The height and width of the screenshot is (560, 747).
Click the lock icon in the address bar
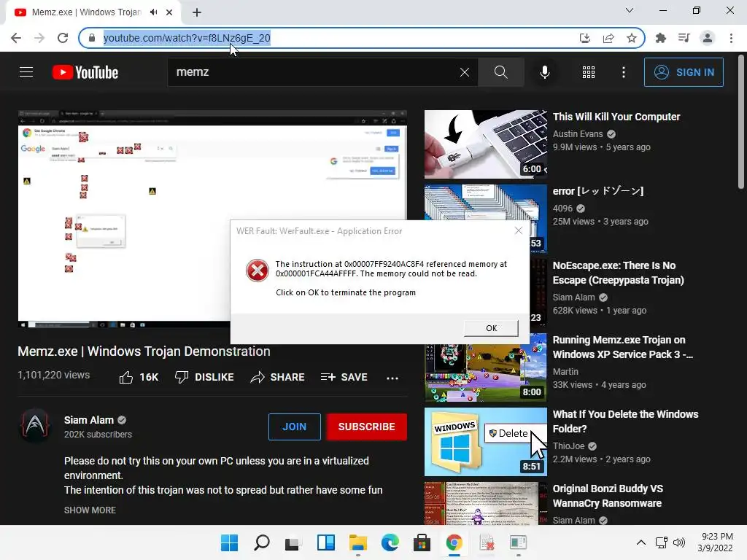tap(92, 38)
